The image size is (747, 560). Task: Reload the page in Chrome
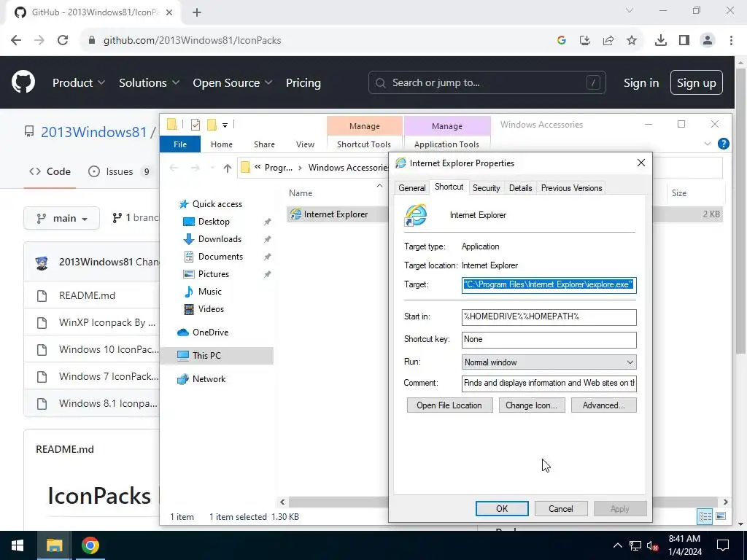[63, 41]
